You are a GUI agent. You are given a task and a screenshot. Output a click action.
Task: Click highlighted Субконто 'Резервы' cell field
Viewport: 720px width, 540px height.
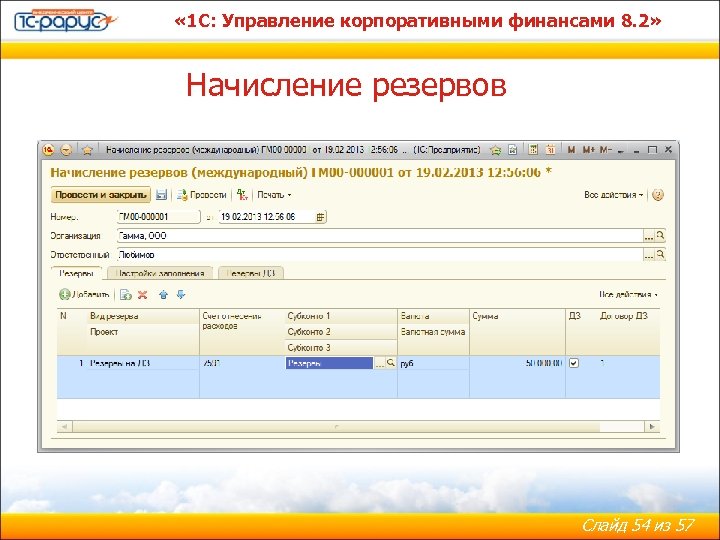coord(329,363)
